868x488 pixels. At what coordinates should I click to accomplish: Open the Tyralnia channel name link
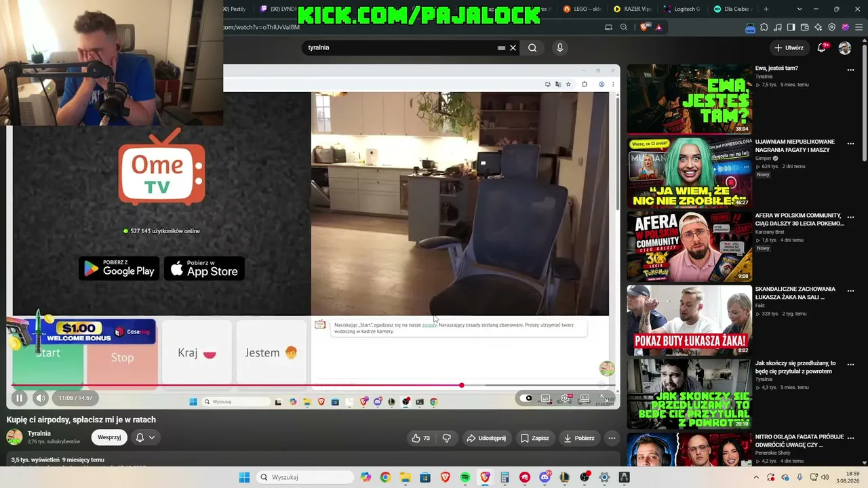click(x=39, y=433)
